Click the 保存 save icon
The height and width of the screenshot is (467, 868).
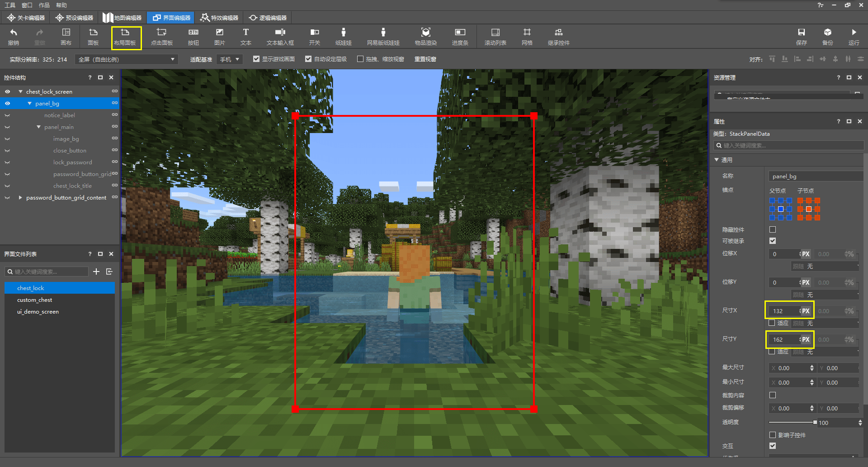[x=802, y=37]
